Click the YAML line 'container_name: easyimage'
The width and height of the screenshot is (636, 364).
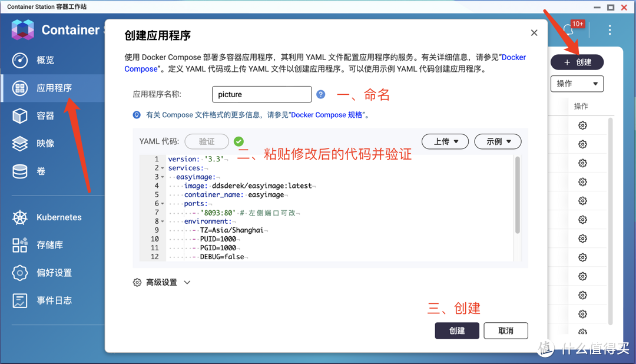click(x=234, y=195)
